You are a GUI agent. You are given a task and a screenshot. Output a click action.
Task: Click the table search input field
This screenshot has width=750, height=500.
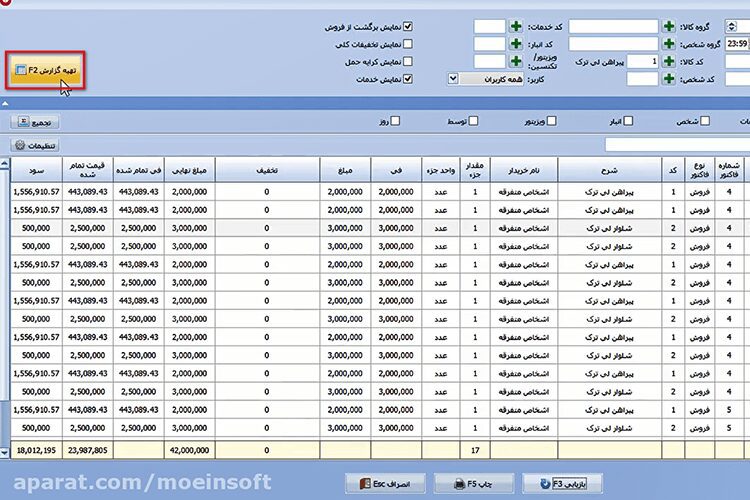click(677, 144)
